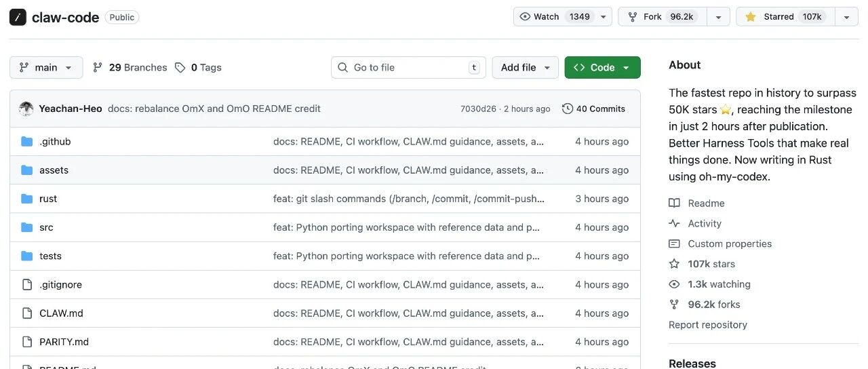Open commit hash 7030d26
This screenshot has width=868, height=369.
click(478, 109)
